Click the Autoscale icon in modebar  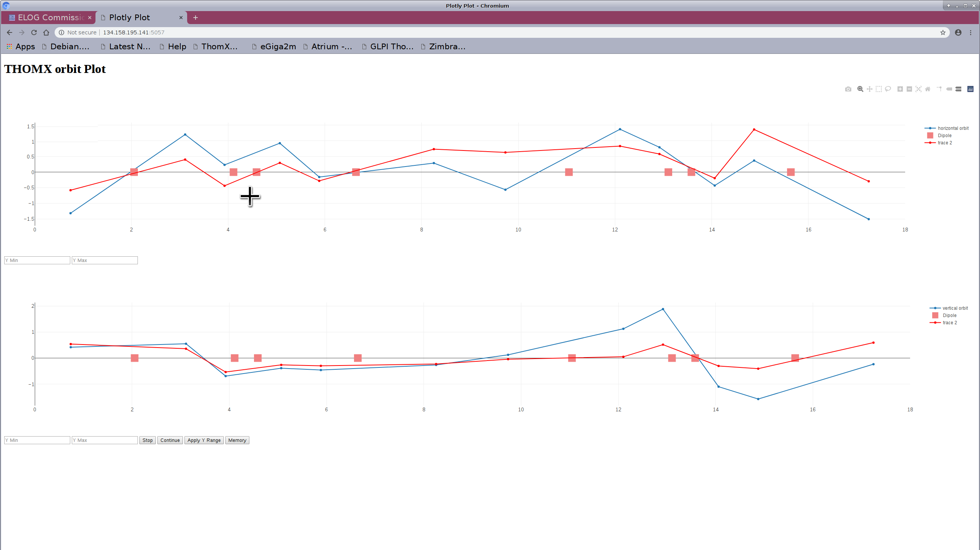pyautogui.click(x=919, y=89)
